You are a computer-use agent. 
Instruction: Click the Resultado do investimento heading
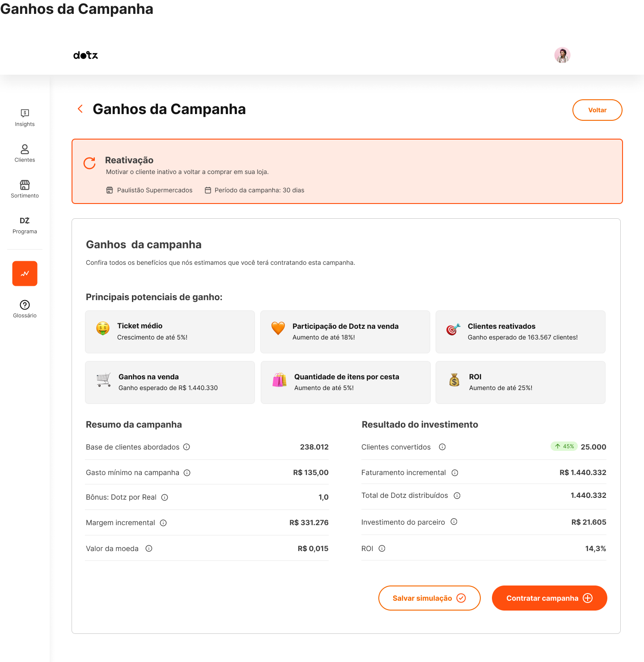420,424
